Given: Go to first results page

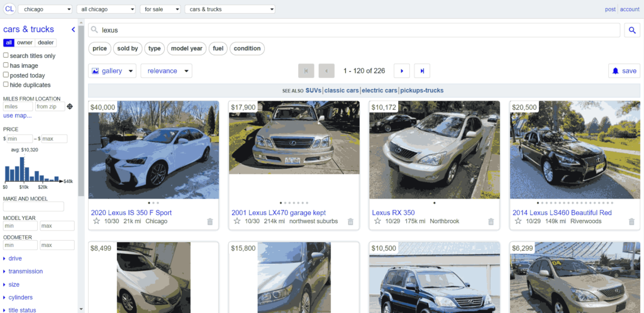Looking at the screenshot, I should (x=306, y=71).
